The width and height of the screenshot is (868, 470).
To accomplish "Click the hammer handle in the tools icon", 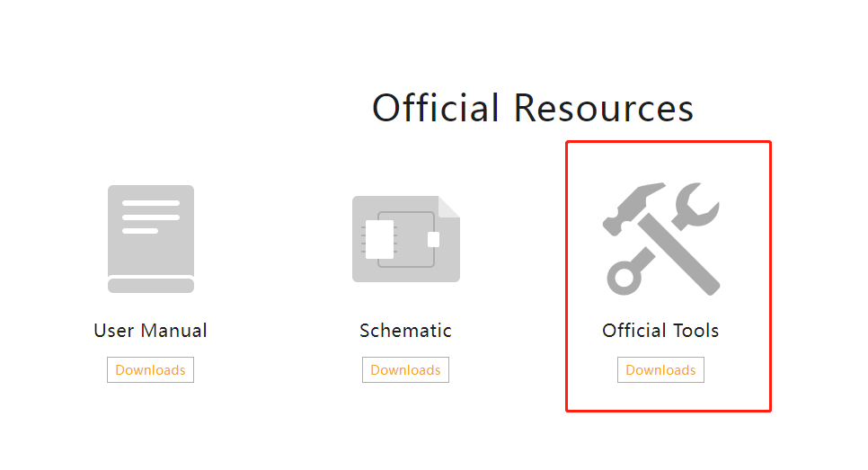I will (x=679, y=255).
